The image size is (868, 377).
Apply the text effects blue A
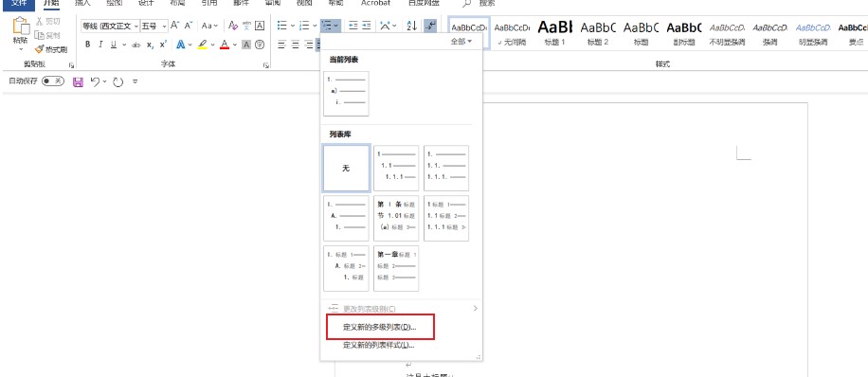(180, 45)
